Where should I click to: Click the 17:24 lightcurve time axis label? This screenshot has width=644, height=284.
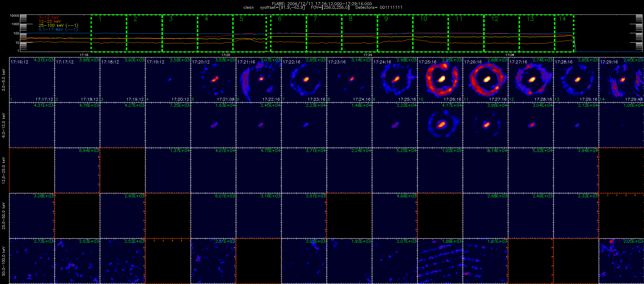tap(368, 55)
